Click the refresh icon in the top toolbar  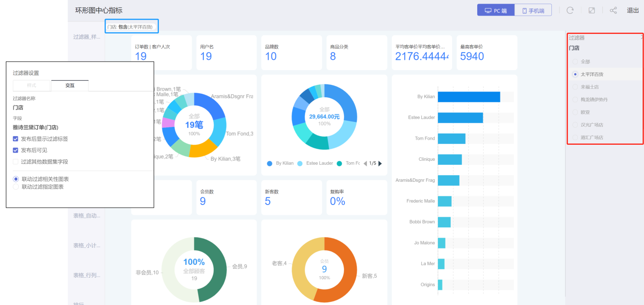pyautogui.click(x=570, y=10)
